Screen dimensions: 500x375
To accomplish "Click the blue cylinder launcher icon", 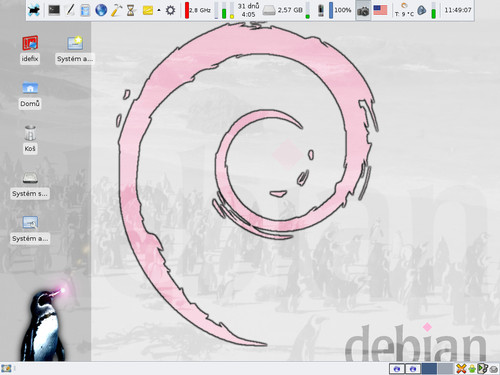I will [x=85, y=10].
